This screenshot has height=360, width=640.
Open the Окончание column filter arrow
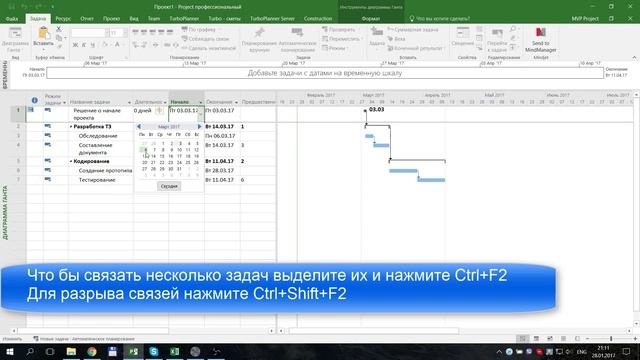coord(236,102)
